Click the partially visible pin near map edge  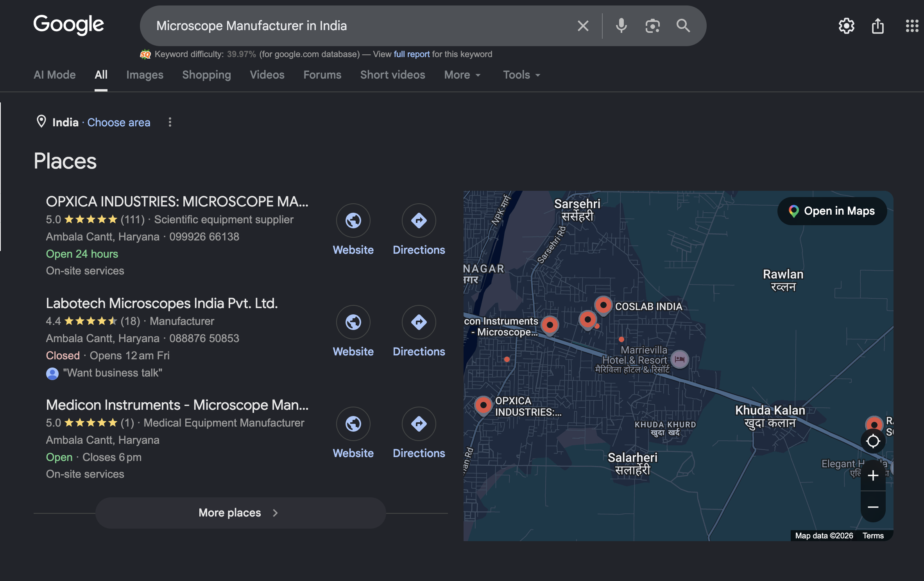(x=874, y=424)
